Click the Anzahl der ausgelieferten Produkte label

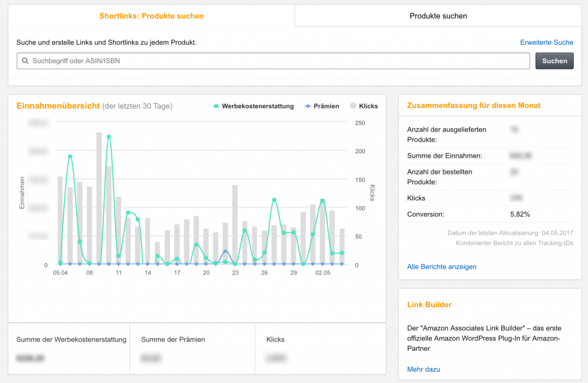(447, 134)
